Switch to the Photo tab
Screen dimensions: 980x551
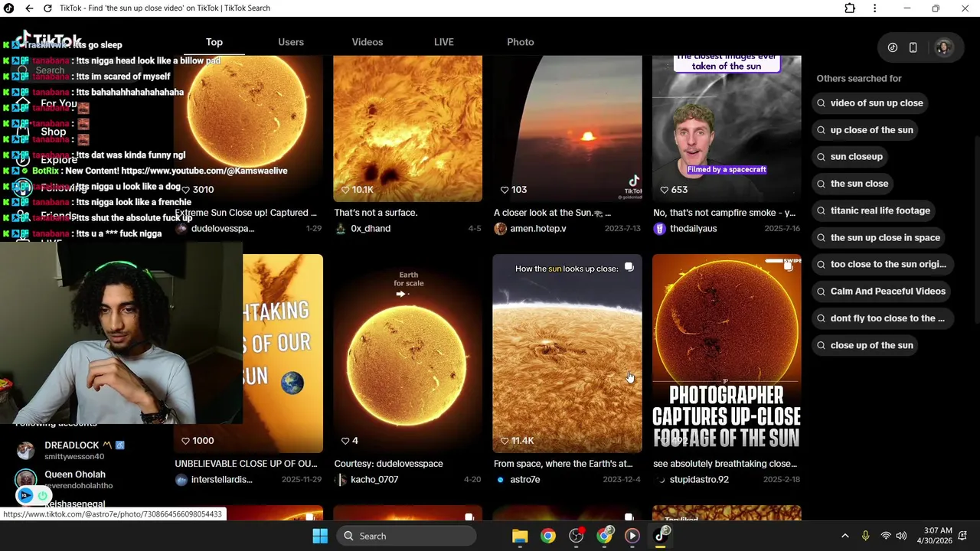tap(521, 42)
